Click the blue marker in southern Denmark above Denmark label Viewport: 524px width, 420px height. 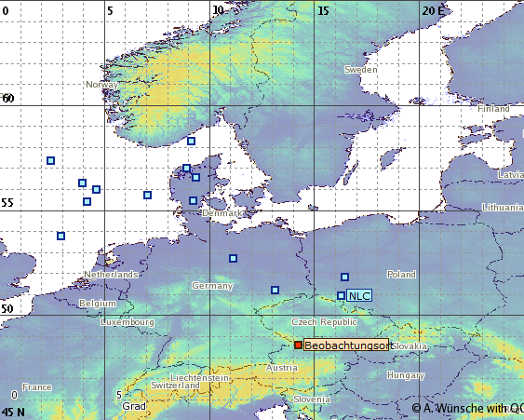[194, 200]
